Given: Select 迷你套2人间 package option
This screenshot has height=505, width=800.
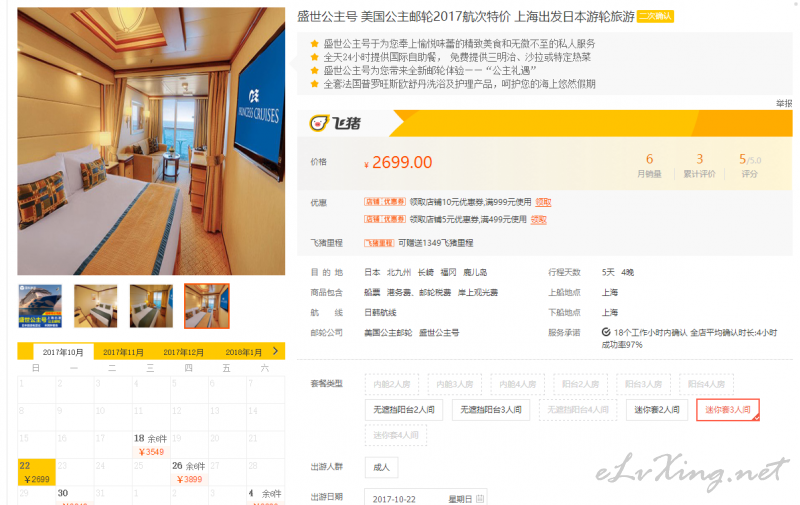Looking at the screenshot, I should tap(657, 410).
